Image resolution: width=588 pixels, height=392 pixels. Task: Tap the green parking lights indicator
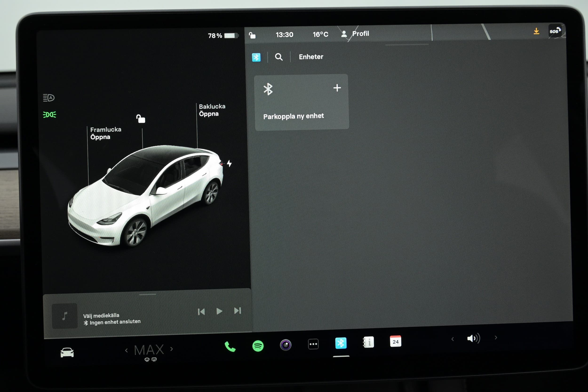click(49, 115)
